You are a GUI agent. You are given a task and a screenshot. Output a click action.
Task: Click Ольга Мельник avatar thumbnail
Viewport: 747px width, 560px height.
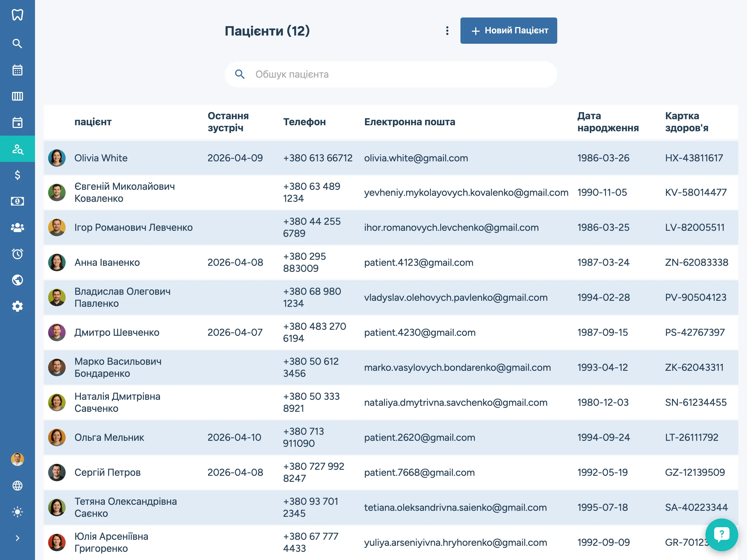click(57, 437)
